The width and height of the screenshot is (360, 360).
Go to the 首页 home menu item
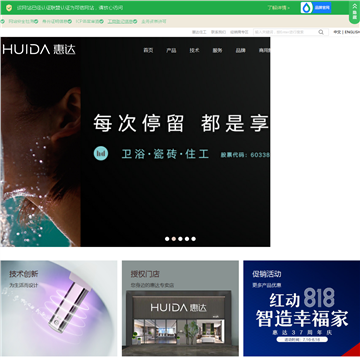point(148,50)
